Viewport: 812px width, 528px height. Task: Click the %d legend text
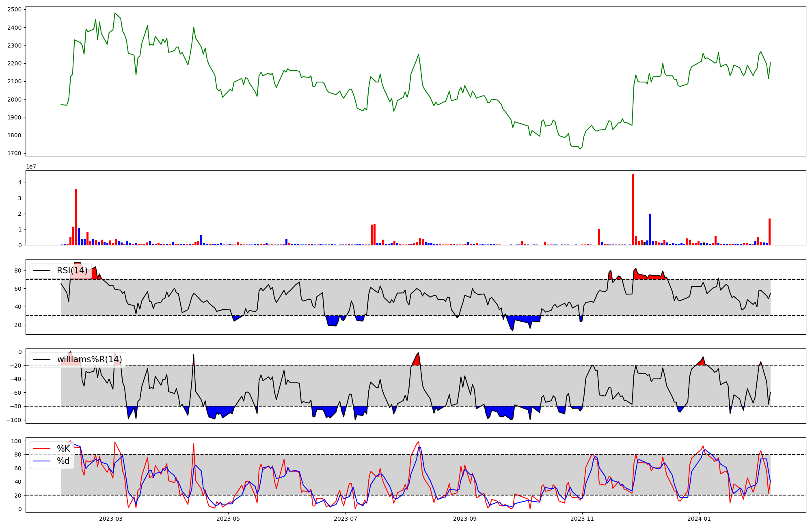tap(63, 461)
